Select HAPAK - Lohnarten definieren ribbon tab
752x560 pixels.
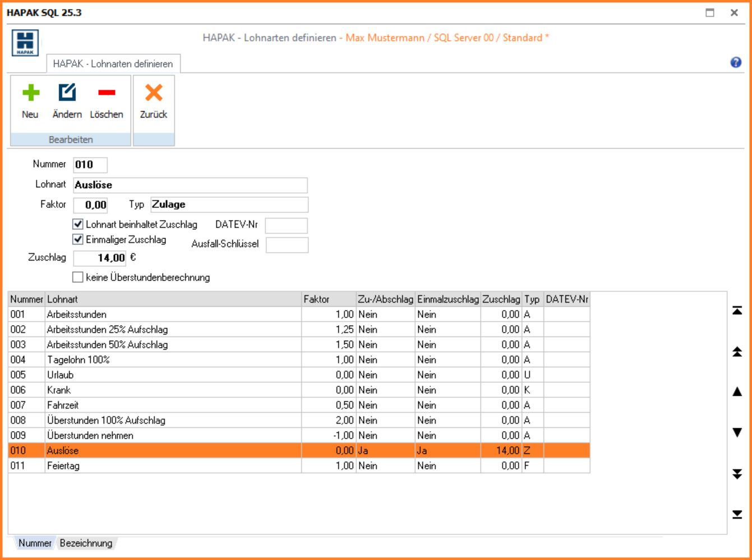113,64
